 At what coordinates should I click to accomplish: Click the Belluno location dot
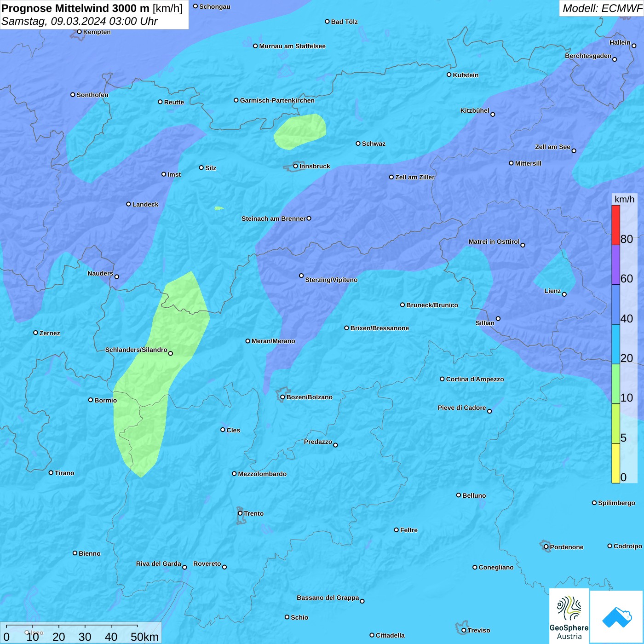point(459,495)
